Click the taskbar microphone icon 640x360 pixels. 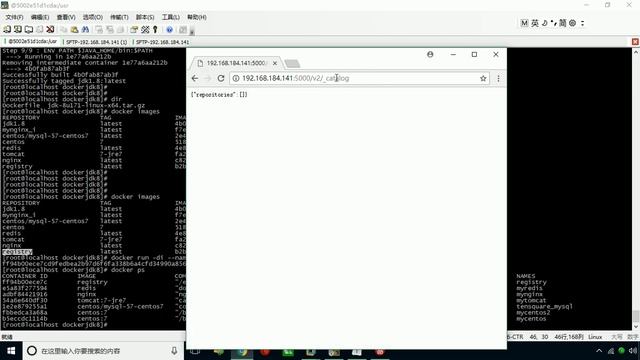[x=174, y=351]
